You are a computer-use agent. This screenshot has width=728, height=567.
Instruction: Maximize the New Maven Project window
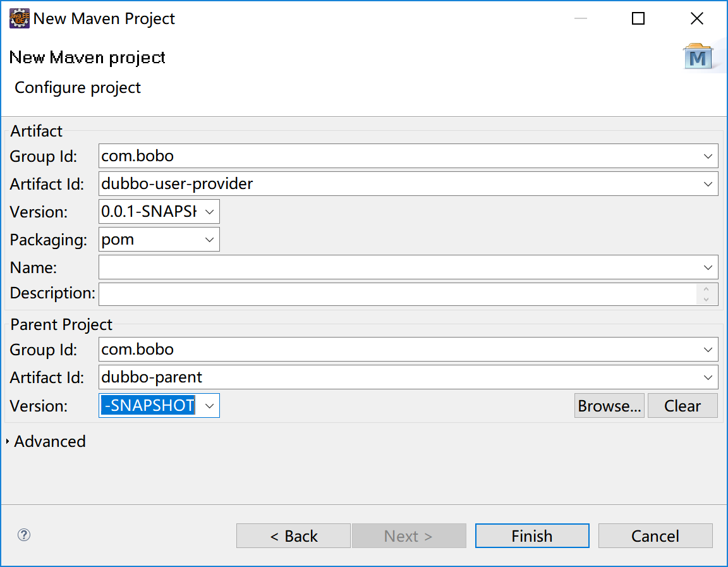coord(638,18)
